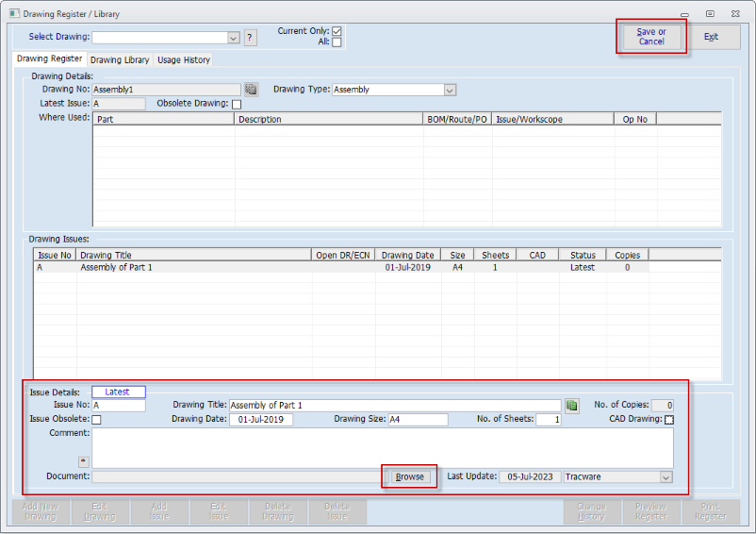Click the small icon below Comment label
This screenshot has width=756, height=534.
tap(82, 461)
